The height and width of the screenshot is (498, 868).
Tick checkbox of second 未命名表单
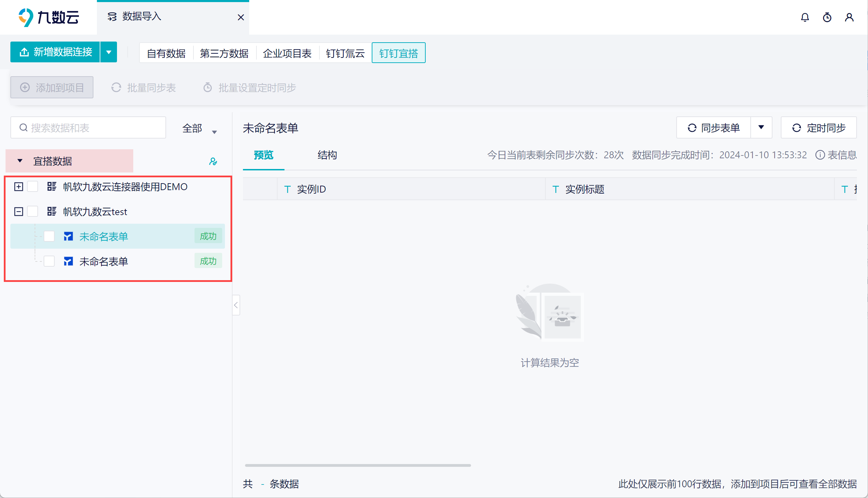click(49, 261)
